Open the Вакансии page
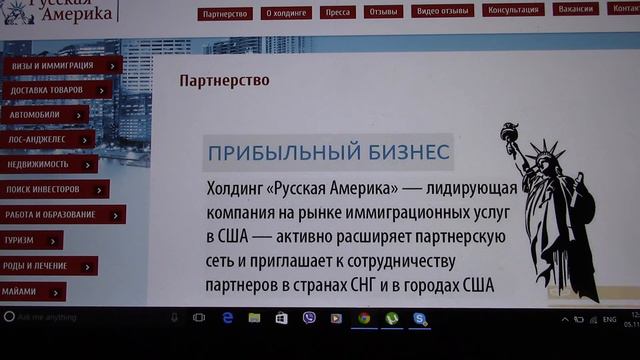Image resolution: width=640 pixels, height=360 pixels. click(576, 9)
